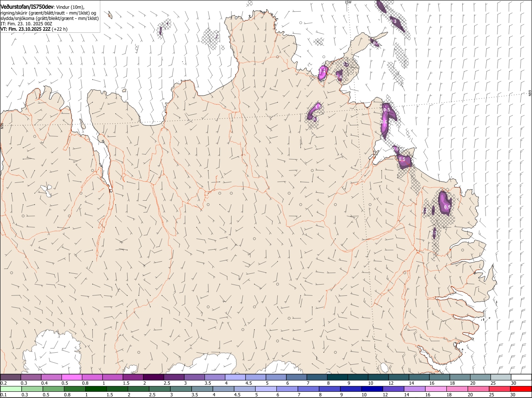Pick the white snow legend swatch above 30
This screenshot has width=532, height=398.
tap(521, 377)
